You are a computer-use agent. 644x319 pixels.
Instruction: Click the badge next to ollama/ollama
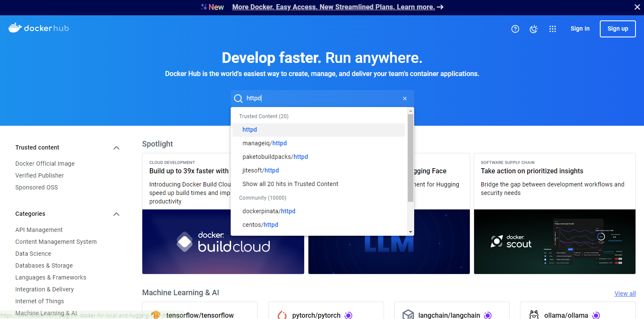point(596,315)
